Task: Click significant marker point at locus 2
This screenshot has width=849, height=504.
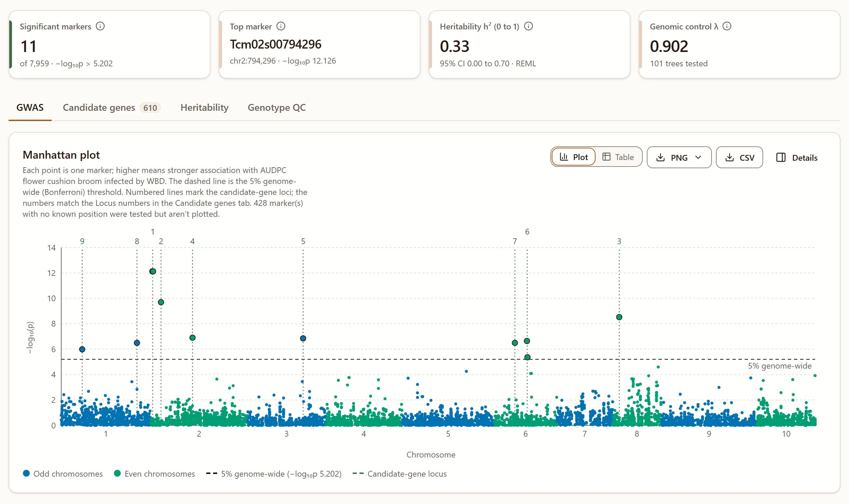Action: click(x=161, y=302)
